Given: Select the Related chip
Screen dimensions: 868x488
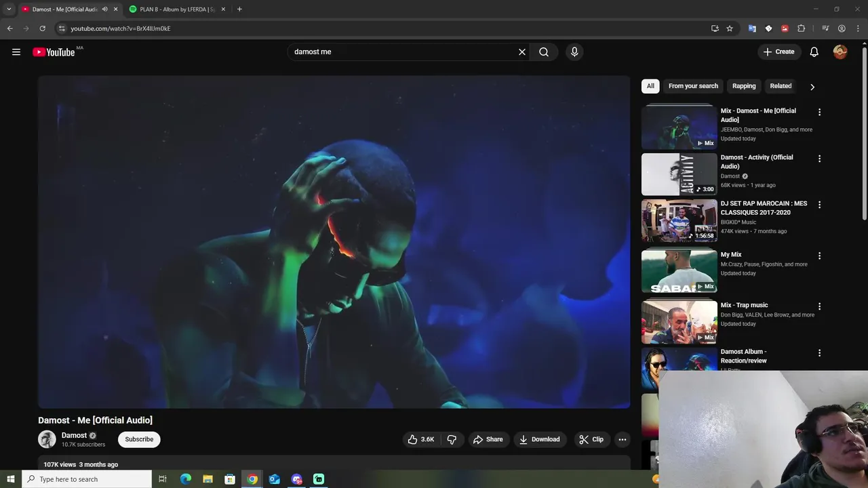Looking at the screenshot, I should click(781, 86).
